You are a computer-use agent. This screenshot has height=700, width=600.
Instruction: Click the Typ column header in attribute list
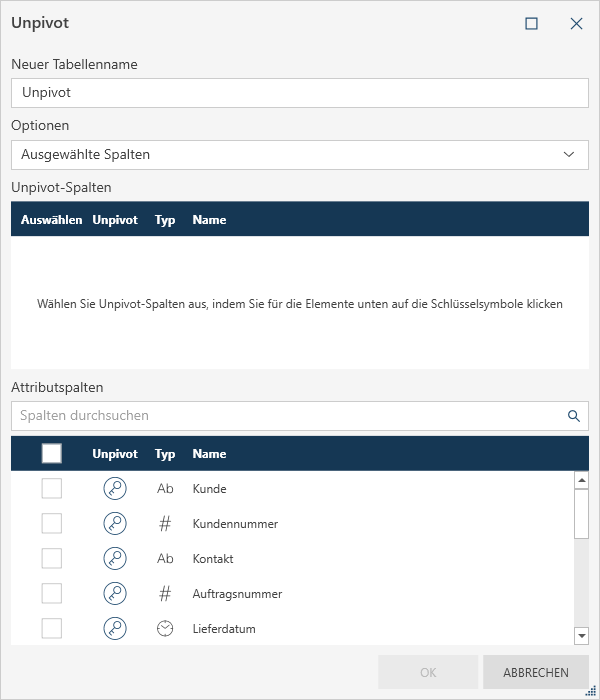click(165, 454)
